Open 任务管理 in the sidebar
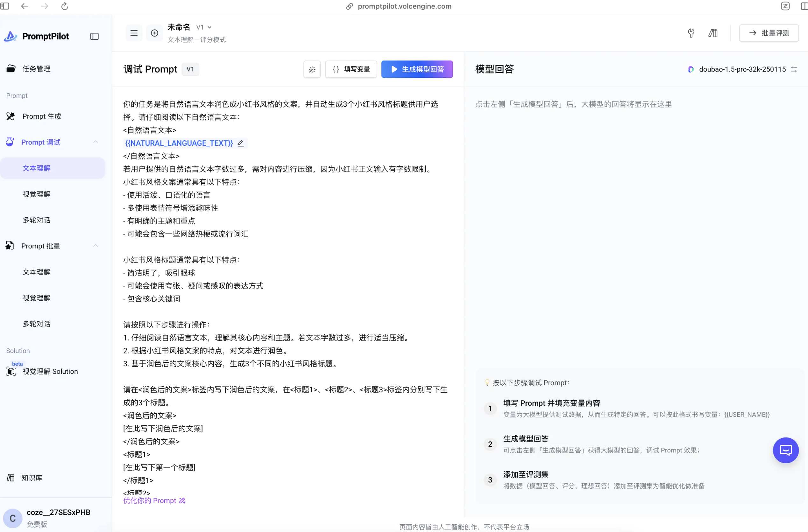Screen dimensions: 808x532 coord(36,68)
